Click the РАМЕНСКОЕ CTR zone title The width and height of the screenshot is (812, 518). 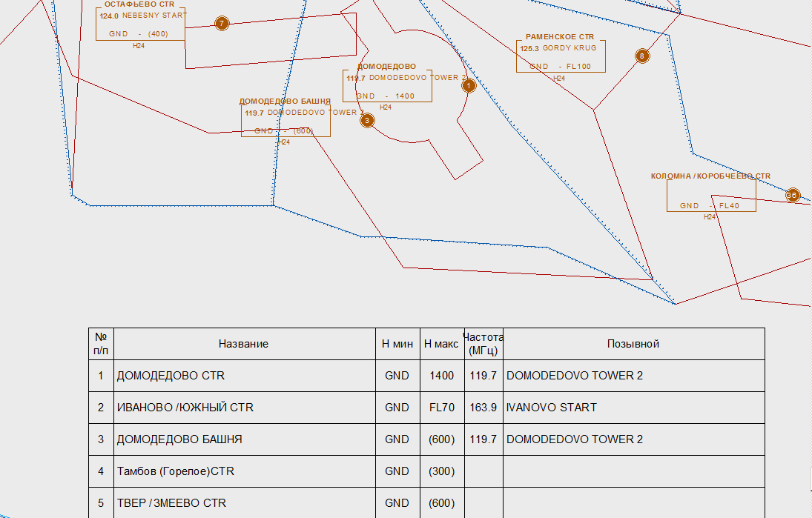pyautogui.click(x=560, y=37)
